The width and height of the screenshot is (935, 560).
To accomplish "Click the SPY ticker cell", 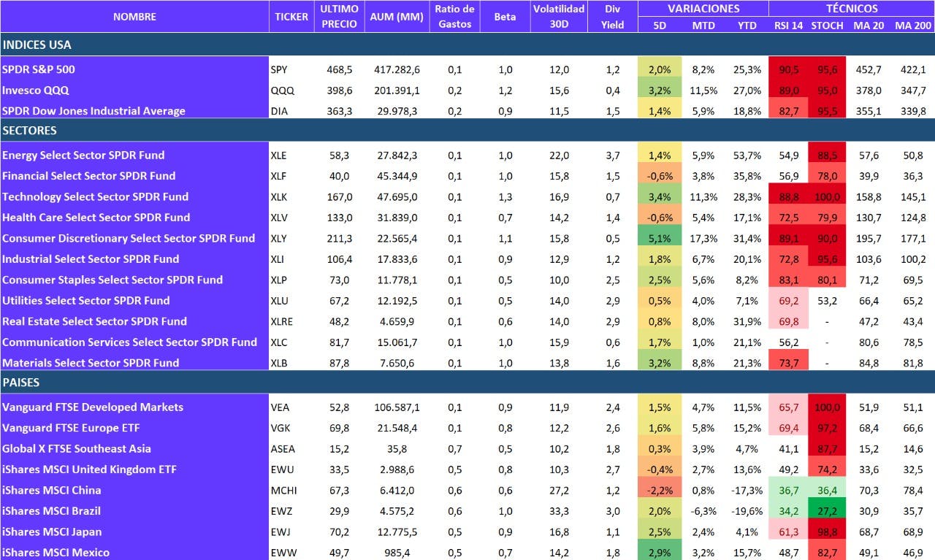I will click(x=291, y=70).
